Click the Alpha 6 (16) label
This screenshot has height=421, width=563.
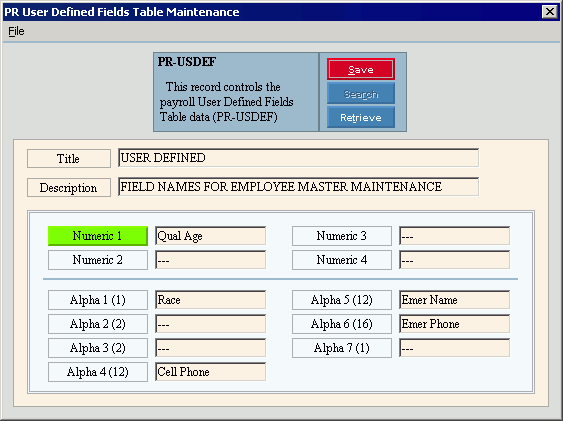click(x=342, y=324)
